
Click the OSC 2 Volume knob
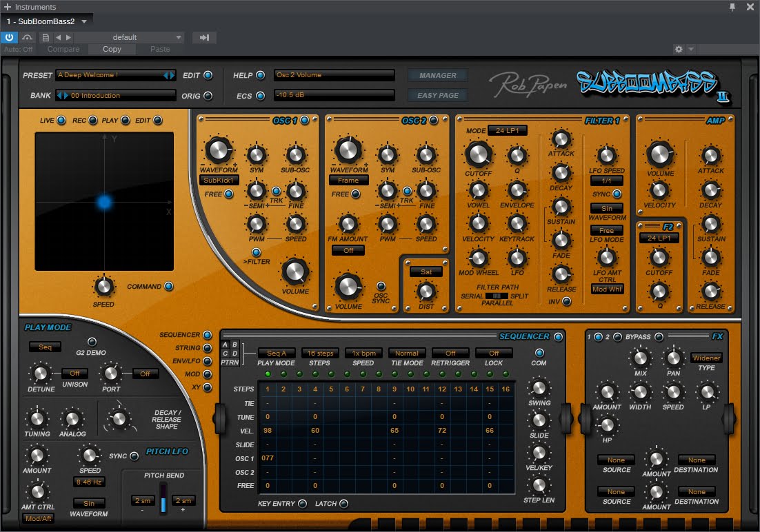[x=348, y=287]
